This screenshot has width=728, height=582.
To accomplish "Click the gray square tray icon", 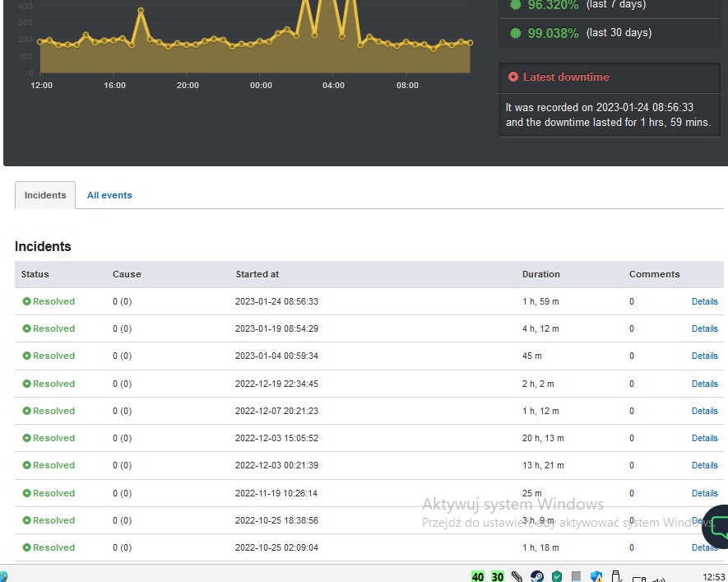I will pyautogui.click(x=576, y=576).
